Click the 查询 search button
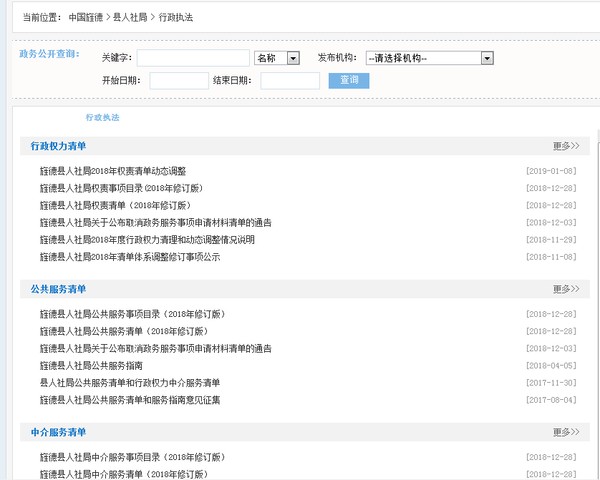Image resolution: width=600 pixels, height=480 pixels. coord(349,80)
